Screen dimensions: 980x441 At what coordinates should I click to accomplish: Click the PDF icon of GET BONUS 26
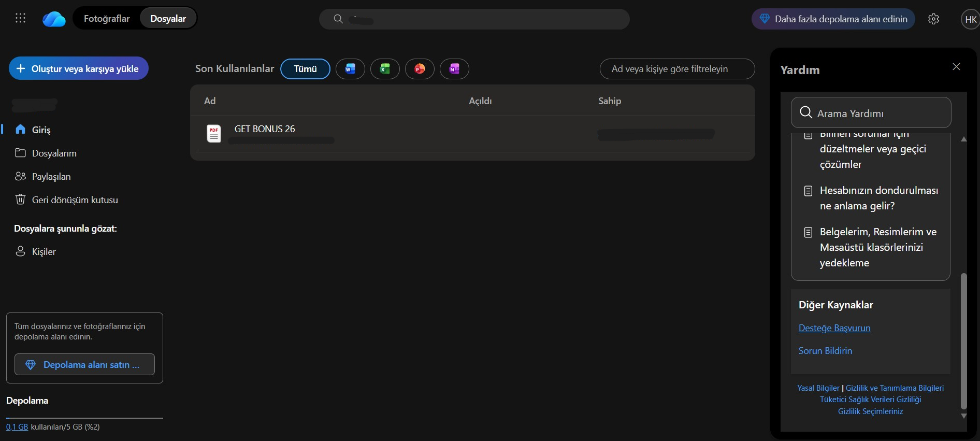click(x=214, y=134)
